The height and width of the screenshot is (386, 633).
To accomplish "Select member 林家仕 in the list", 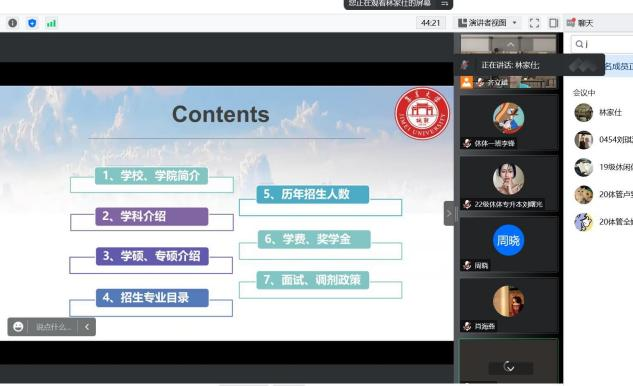I will 603,112.
